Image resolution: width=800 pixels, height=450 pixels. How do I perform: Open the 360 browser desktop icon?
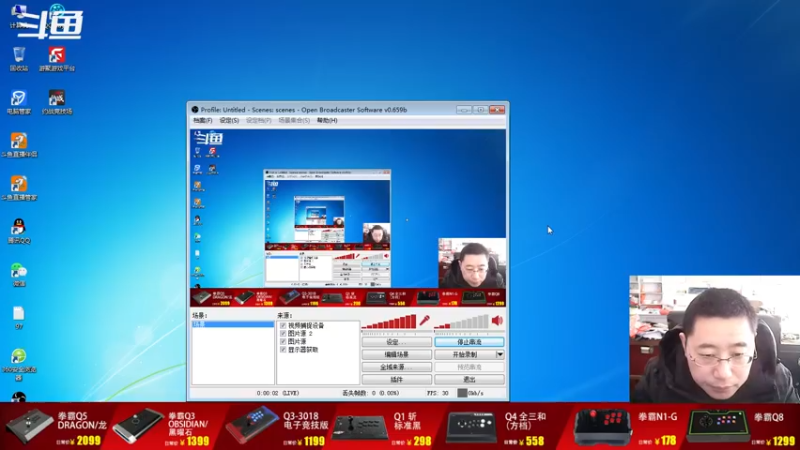19,364
